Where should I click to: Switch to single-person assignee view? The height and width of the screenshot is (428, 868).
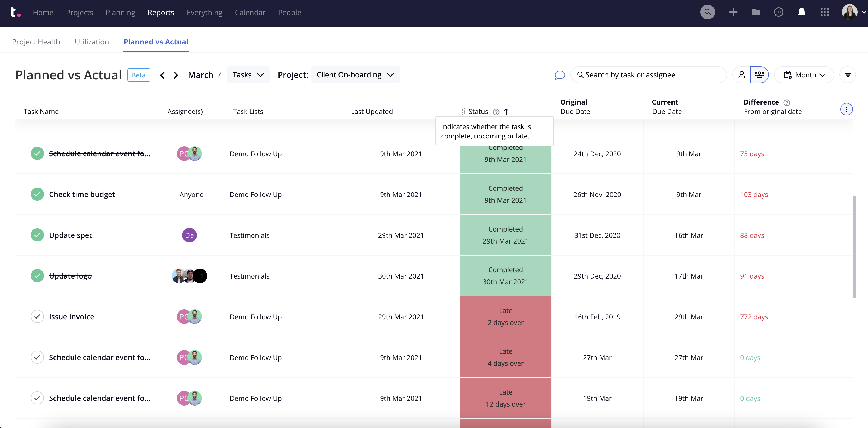pyautogui.click(x=741, y=75)
